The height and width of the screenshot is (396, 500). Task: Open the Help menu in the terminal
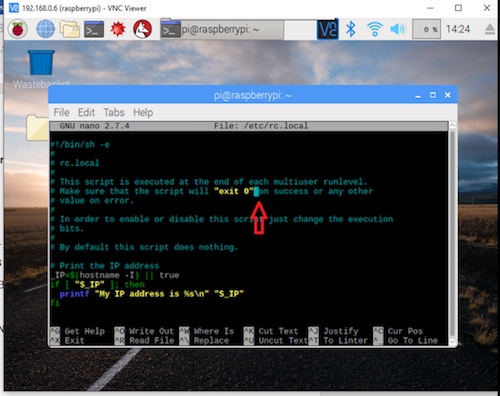pyautogui.click(x=143, y=112)
